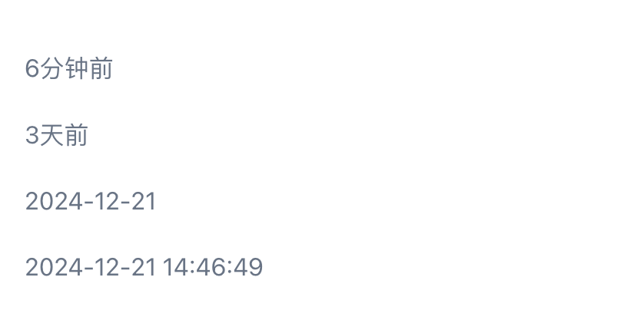644x330 pixels.
Task: Click the "14" hour in the datetime
Action: pyautogui.click(x=176, y=267)
